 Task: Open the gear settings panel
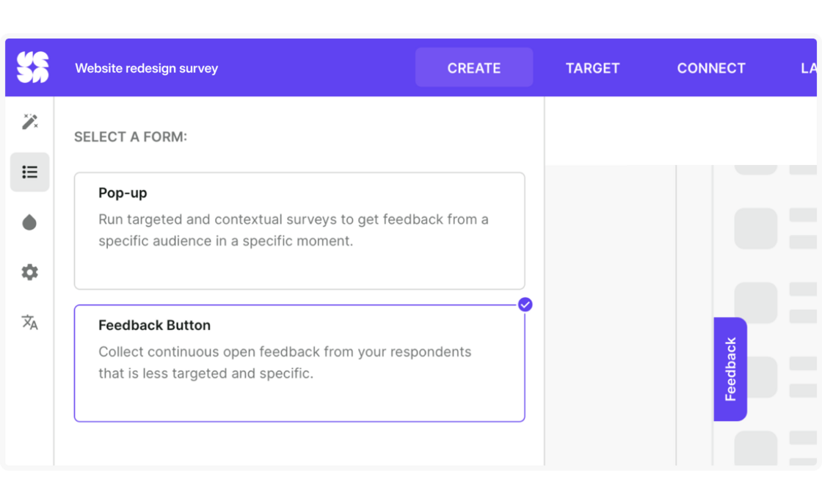(30, 272)
